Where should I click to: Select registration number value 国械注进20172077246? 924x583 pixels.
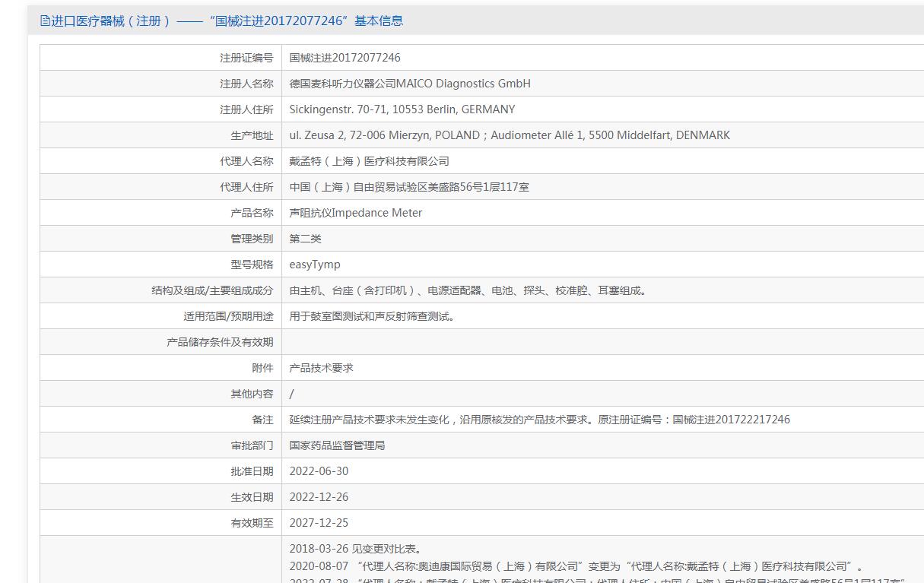coord(345,58)
